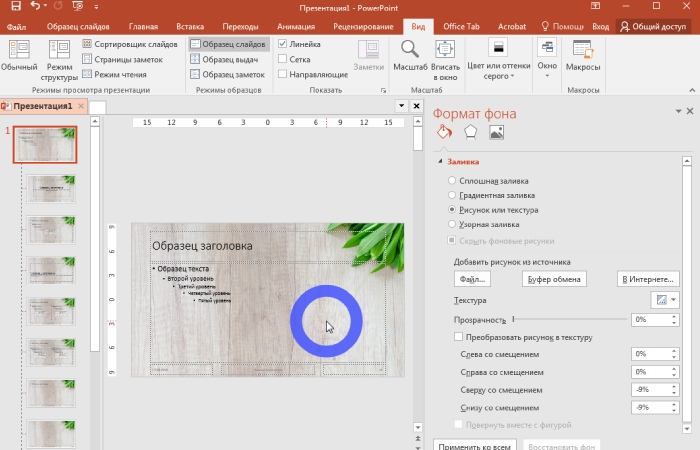
Task: Select Узорная заливка radio button
Action: pos(452,224)
